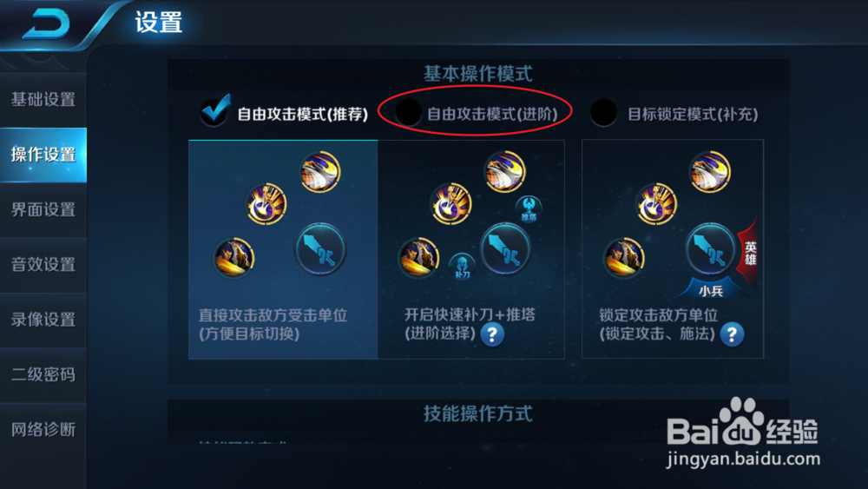The width and height of the screenshot is (868, 489).
Task: Open help for 锁定攻击敌方单位 description
Action: pyautogui.click(x=731, y=334)
